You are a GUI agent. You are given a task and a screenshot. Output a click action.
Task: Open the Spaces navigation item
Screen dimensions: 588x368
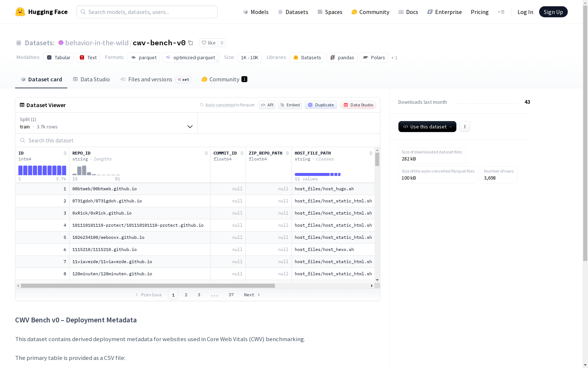point(330,12)
